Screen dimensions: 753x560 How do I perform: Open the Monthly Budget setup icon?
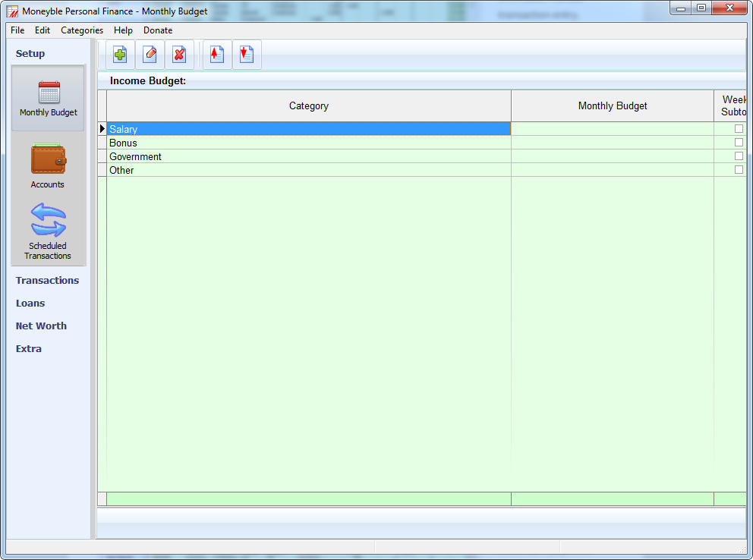(48, 96)
